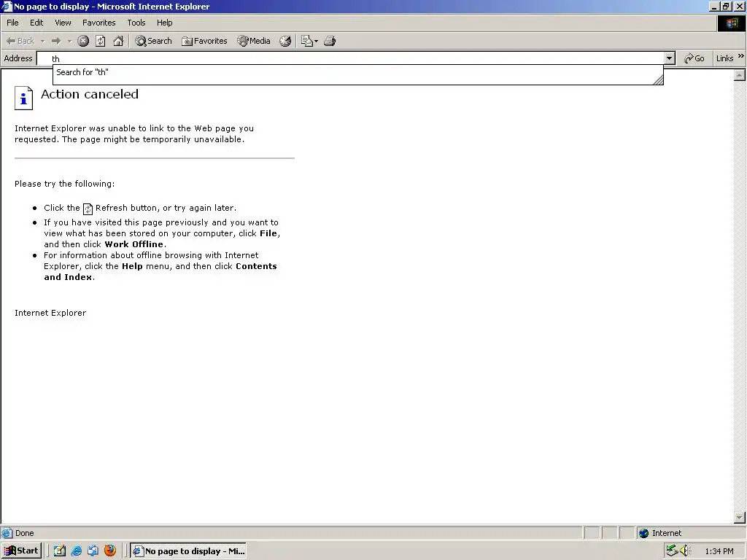Viewport: 747px width, 560px height.
Task: Click the Action canceled heading
Action: [x=90, y=94]
